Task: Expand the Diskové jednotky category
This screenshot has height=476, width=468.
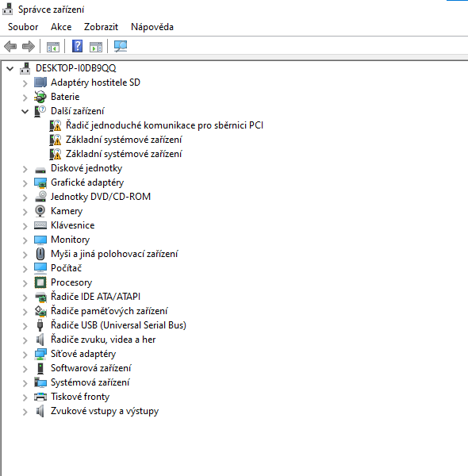Action: (25, 169)
